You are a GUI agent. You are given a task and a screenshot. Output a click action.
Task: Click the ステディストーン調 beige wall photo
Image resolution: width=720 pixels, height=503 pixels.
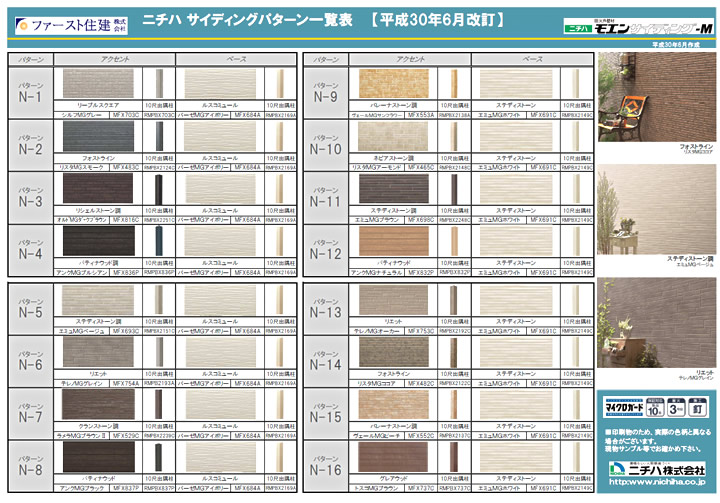pos(657,209)
